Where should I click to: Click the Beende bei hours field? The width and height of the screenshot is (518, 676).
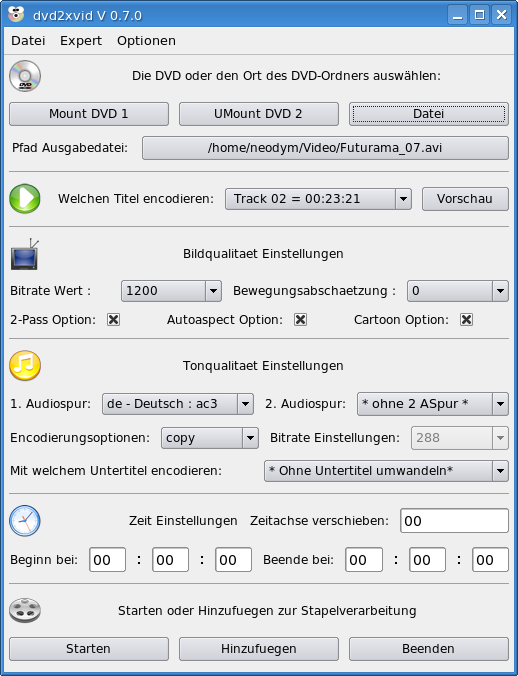pyautogui.click(x=364, y=560)
